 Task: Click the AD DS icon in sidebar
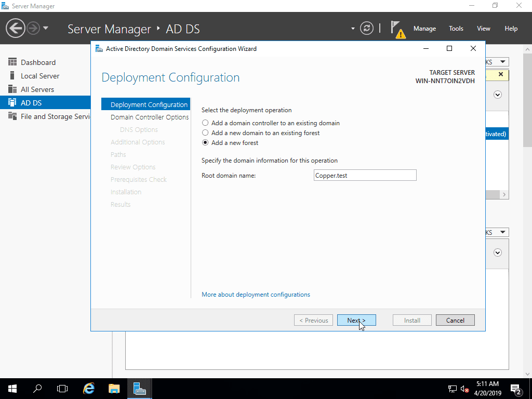[x=12, y=102]
